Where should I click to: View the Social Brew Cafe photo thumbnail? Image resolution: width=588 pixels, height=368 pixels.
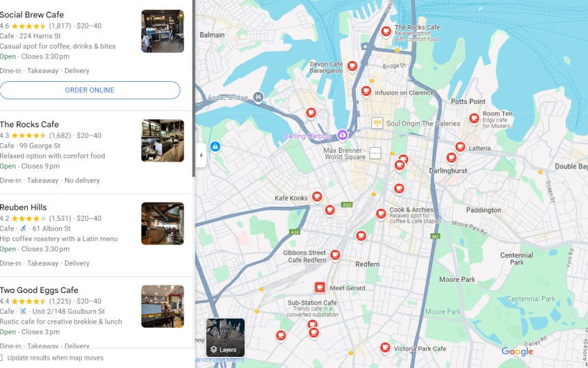click(163, 31)
